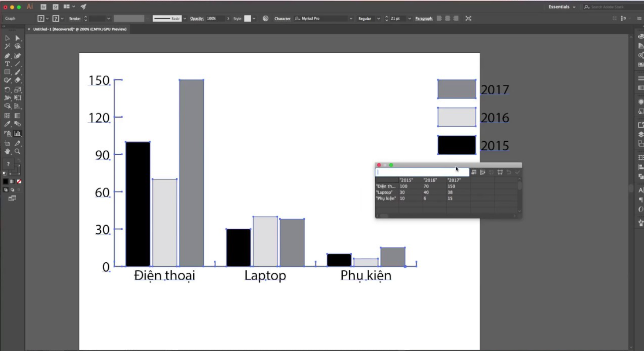Click the Import Data icon in graph data window
The width and height of the screenshot is (644, 351).
click(x=473, y=172)
